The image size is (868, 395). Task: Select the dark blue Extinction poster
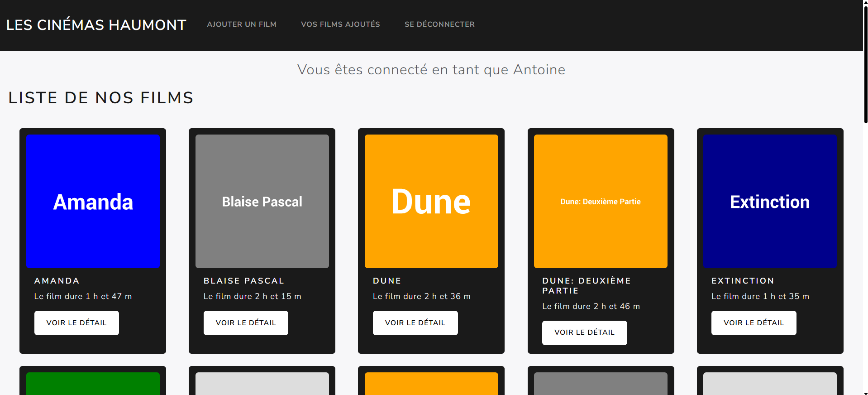[770, 201]
